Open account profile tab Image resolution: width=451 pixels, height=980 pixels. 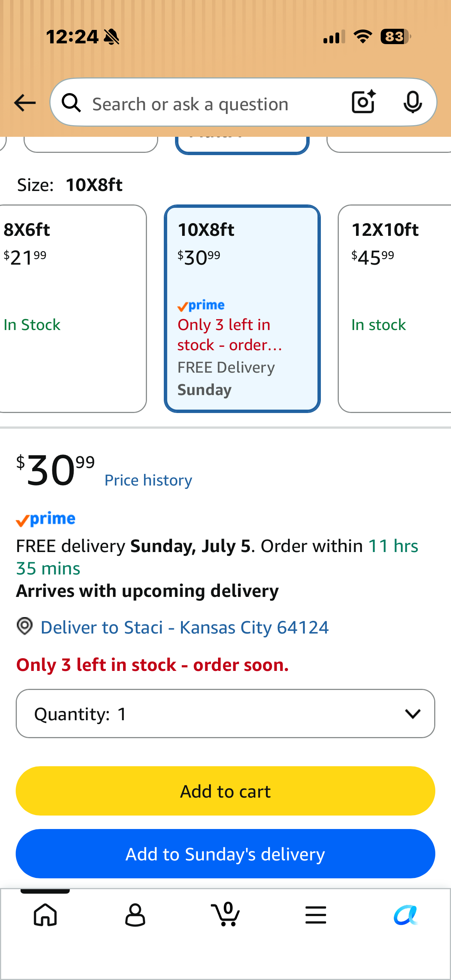(135, 915)
